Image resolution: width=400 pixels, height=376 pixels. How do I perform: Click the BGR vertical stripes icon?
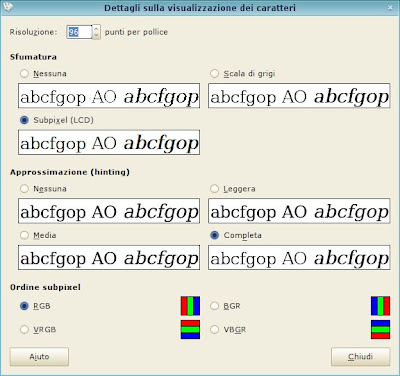380,306
